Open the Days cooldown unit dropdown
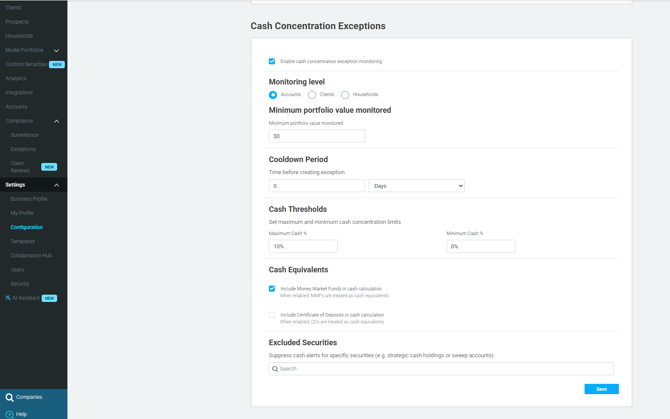Screen dimensions: 670x419 416,186
